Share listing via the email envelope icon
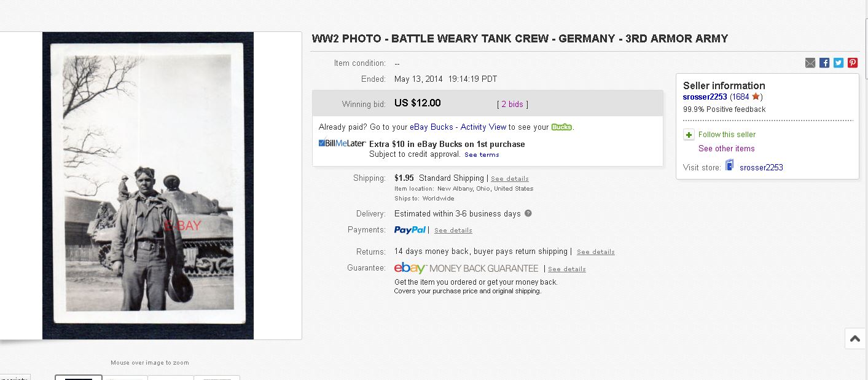The height and width of the screenshot is (380, 868). click(810, 63)
